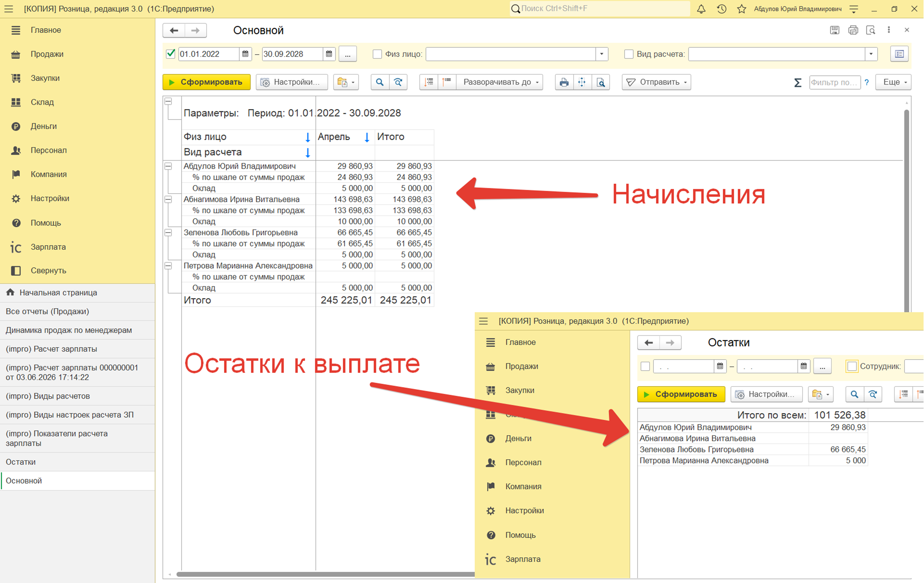Open calendar for end date 30.09.2028
This screenshot has width=924, height=583.
329,54
